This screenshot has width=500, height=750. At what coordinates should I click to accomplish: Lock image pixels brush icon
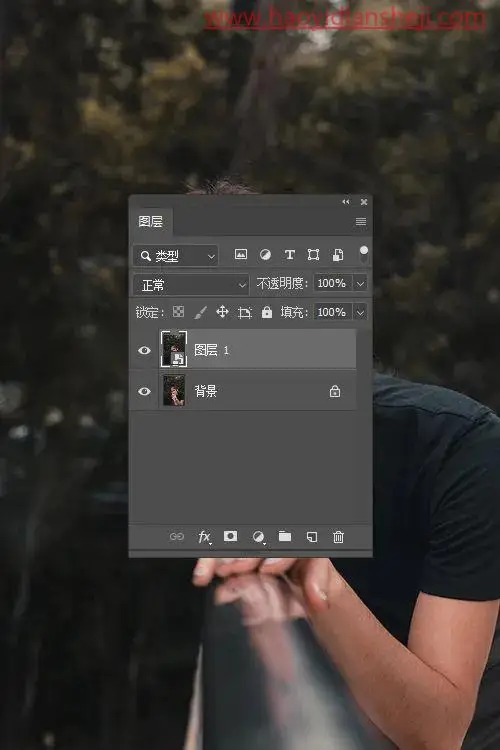tap(200, 312)
